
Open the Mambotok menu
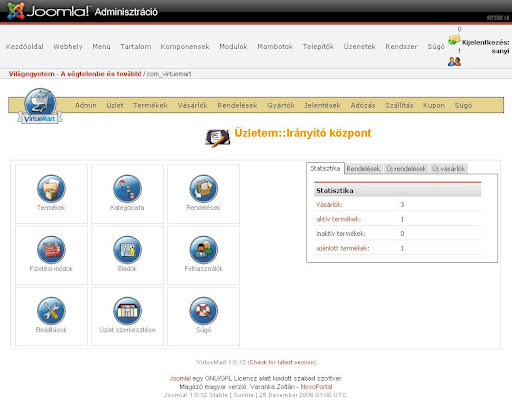[x=275, y=47]
